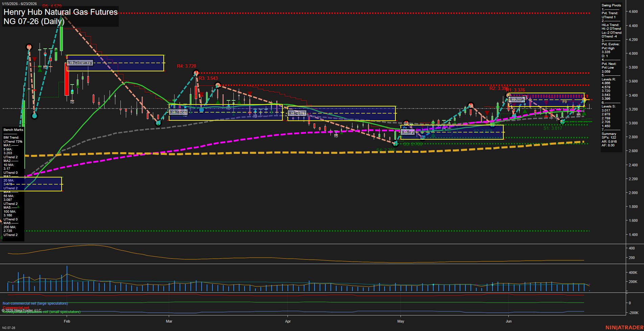Click the -200K COT axis label
This screenshot has width=644, height=331.
tap(633, 313)
